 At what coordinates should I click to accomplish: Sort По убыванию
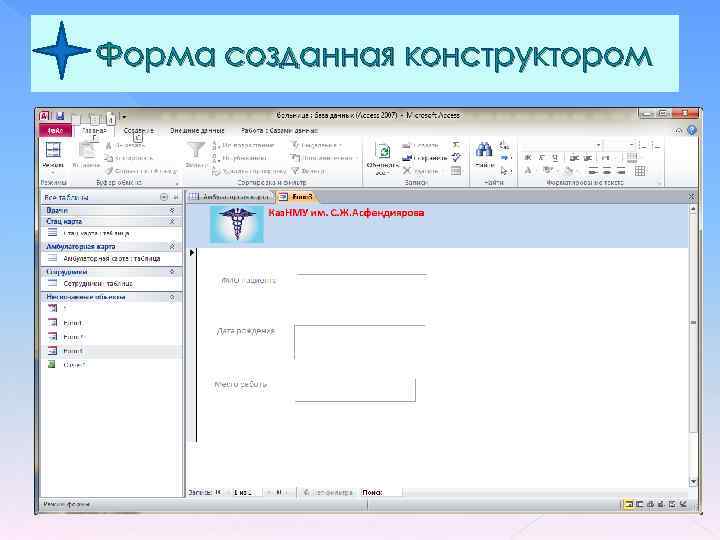pyautogui.click(x=240, y=158)
